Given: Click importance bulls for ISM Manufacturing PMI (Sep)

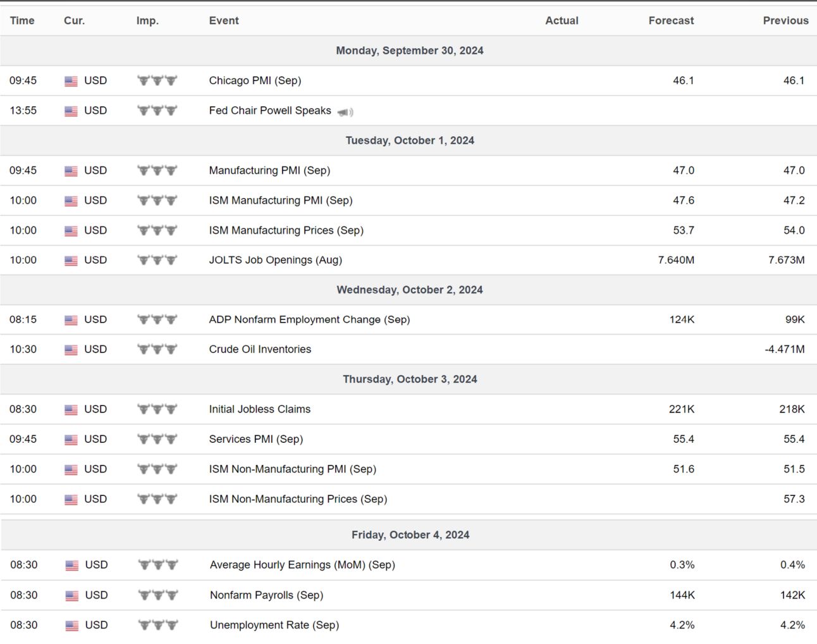Looking at the screenshot, I should click(157, 200).
